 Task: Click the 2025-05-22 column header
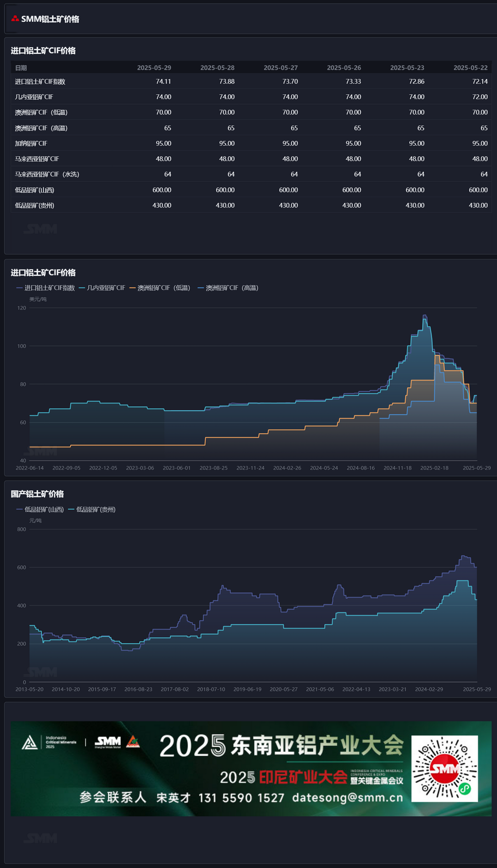(470, 68)
